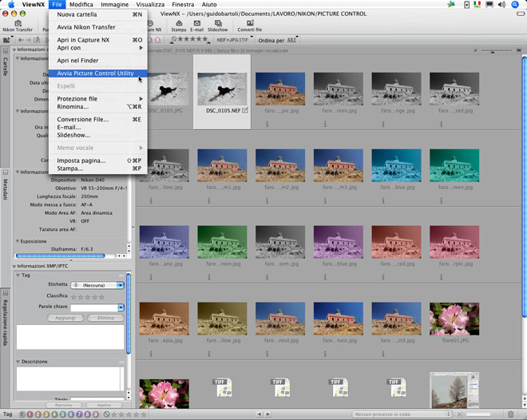Click the no-rating circle in filter bar
Screen dimensions: 527x420
174,40
